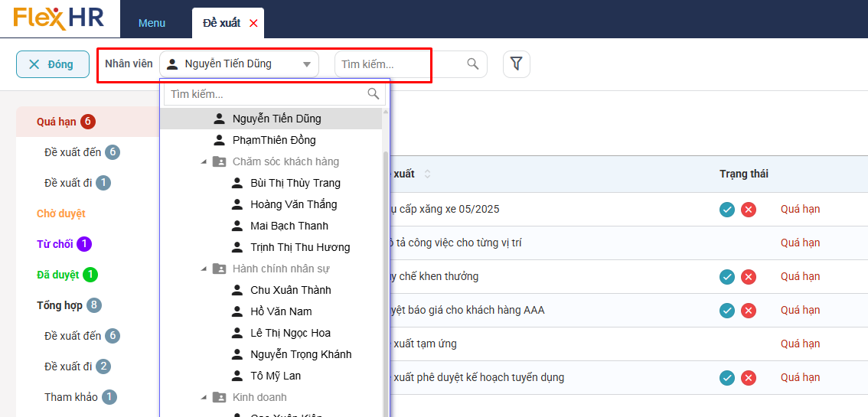The width and height of the screenshot is (868, 417).
Task: Click the Chăm sóc khách hàng folder icon
Action: click(x=219, y=161)
